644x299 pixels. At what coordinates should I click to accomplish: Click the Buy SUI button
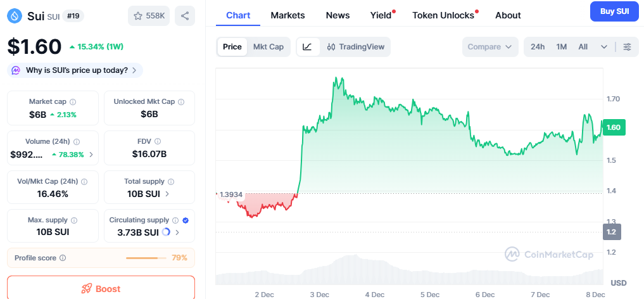[x=614, y=11]
